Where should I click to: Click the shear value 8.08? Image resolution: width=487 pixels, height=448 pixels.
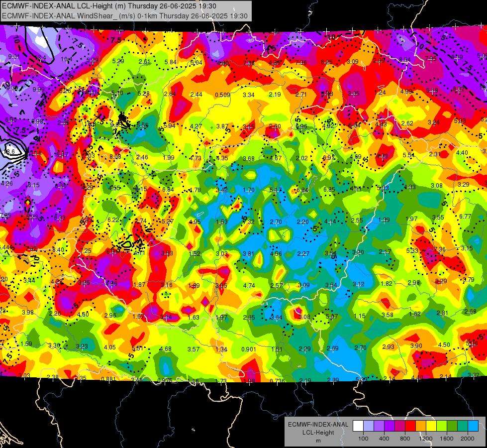115,156
